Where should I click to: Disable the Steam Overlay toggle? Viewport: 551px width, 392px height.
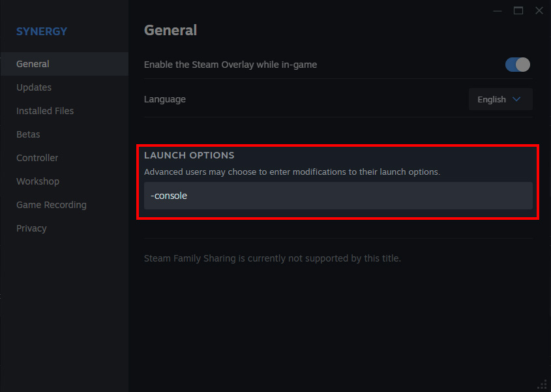518,65
